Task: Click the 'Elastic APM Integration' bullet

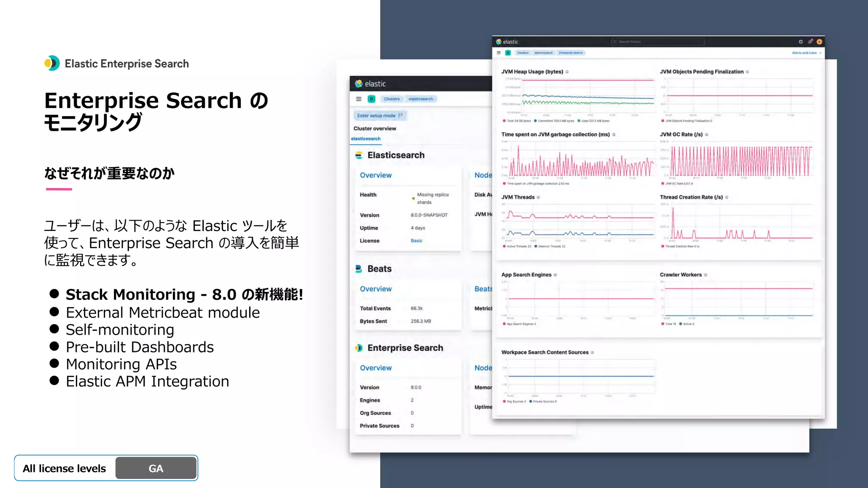Action: [147, 382]
